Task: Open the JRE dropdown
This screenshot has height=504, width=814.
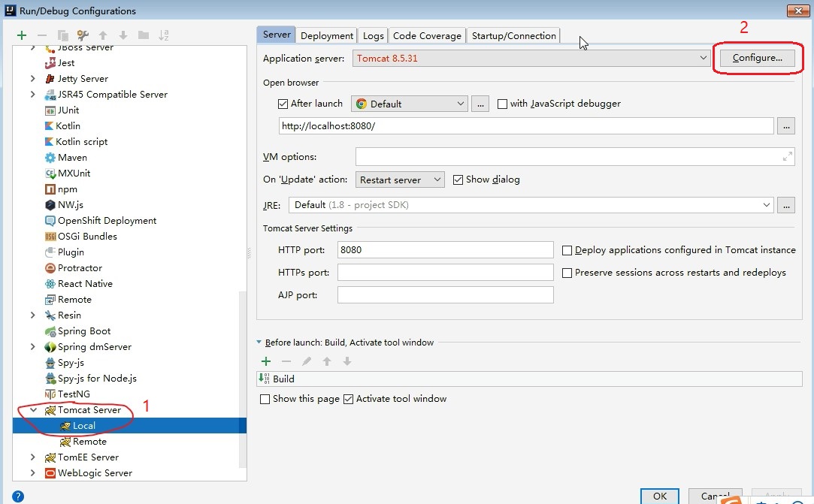Action: click(x=531, y=205)
